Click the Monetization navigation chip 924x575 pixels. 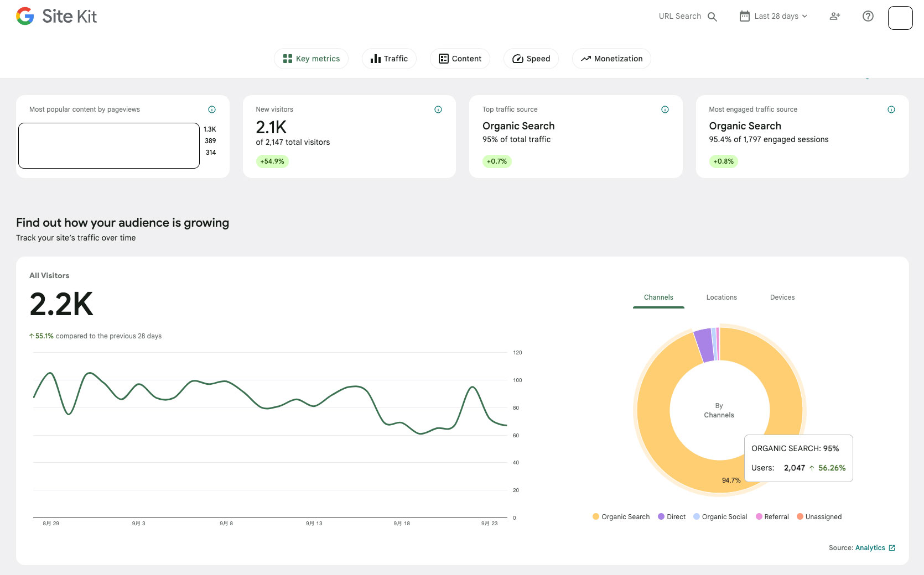point(611,59)
